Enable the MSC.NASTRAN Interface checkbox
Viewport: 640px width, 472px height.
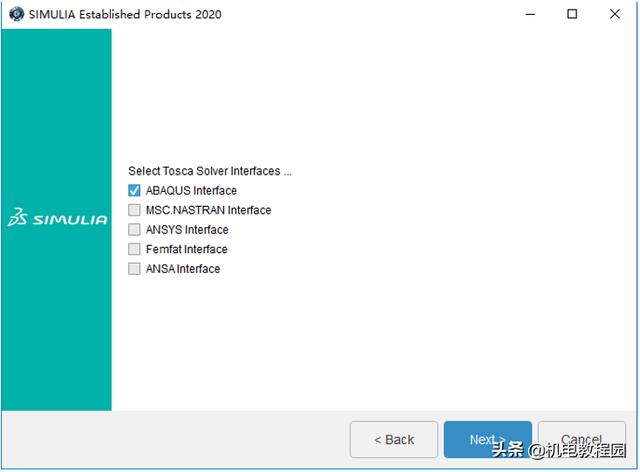[134, 210]
